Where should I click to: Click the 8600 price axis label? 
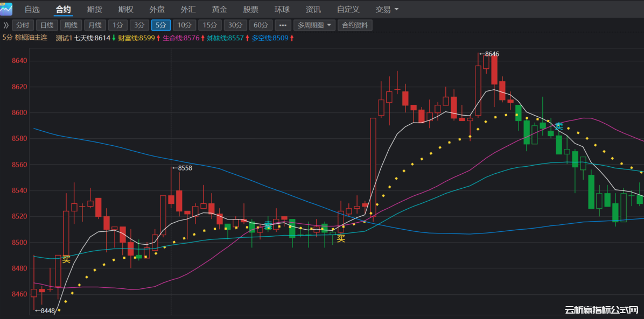[18, 112]
